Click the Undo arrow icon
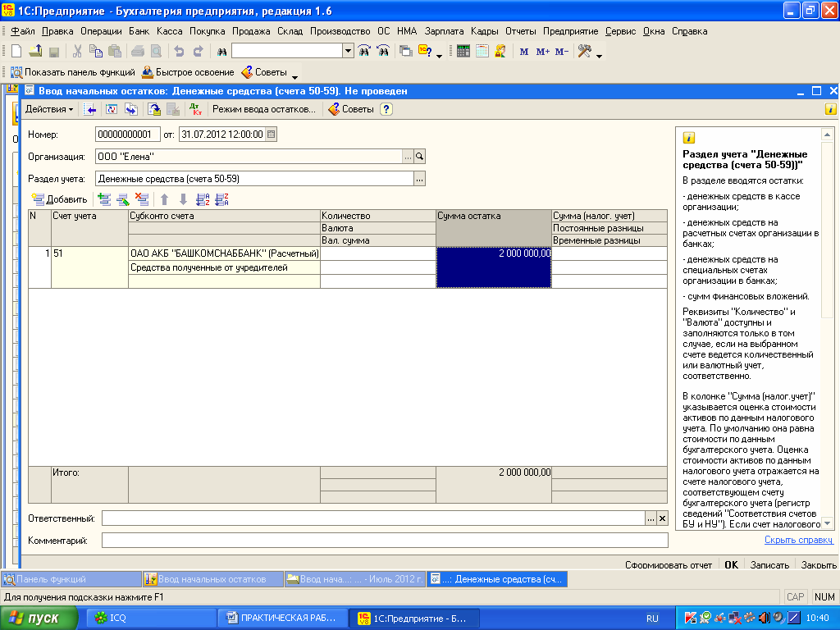The width and height of the screenshot is (840, 630). (x=179, y=51)
